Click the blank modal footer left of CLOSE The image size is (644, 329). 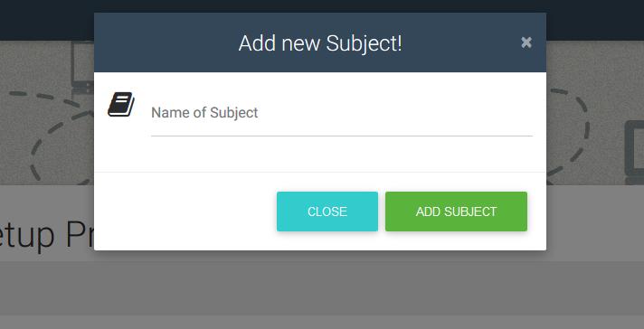click(x=185, y=211)
